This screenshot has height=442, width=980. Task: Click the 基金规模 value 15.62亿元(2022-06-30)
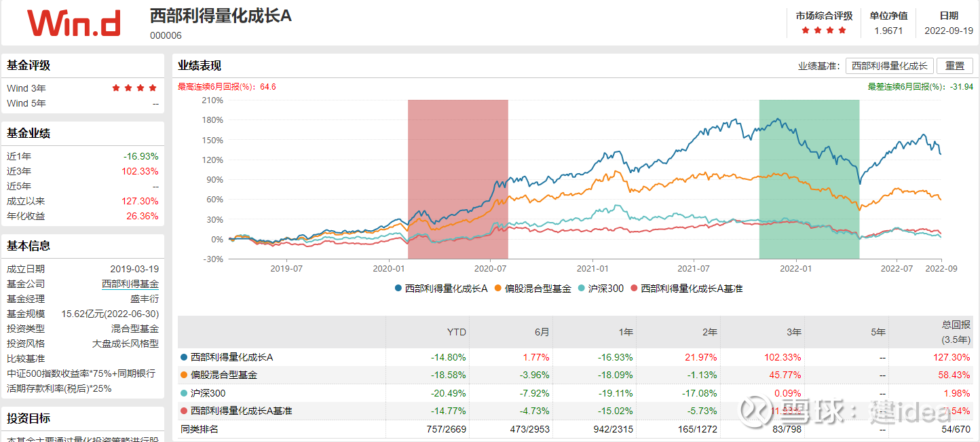(x=110, y=314)
